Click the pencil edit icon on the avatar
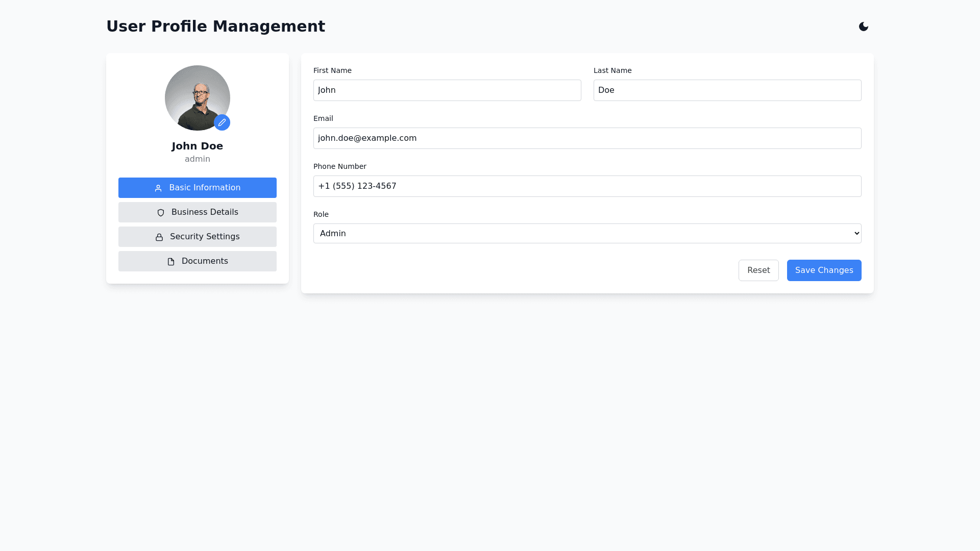 (222, 122)
